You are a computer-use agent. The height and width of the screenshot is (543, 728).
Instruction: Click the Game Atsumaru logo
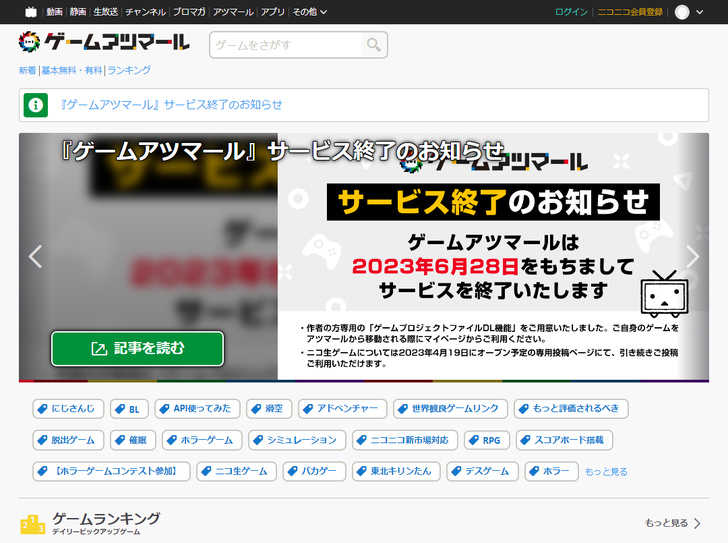point(104,42)
